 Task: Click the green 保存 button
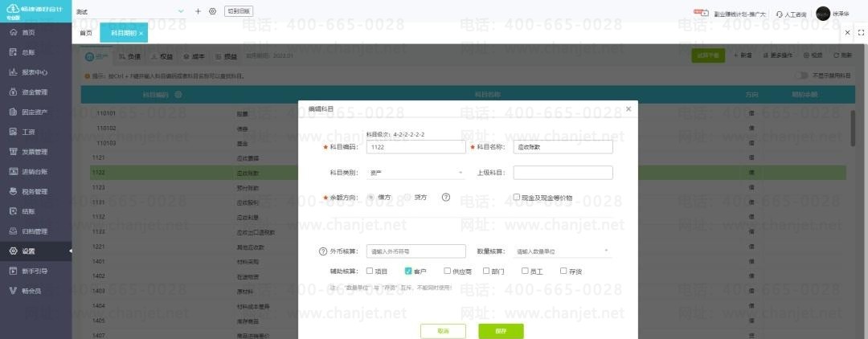click(x=501, y=331)
